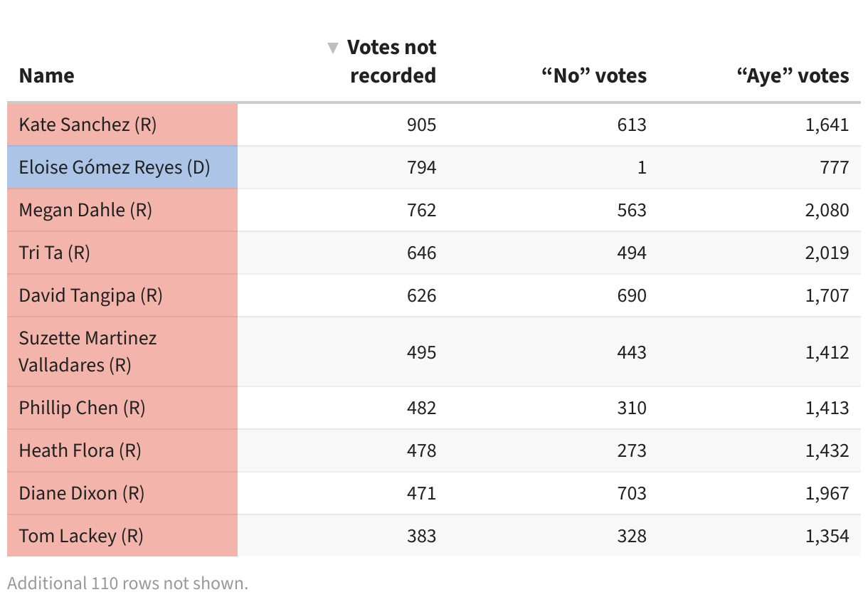This screenshot has height=602, width=868.
Task: Click Kate Sanchez's 905 votes not recorded value
Action: click(x=421, y=125)
